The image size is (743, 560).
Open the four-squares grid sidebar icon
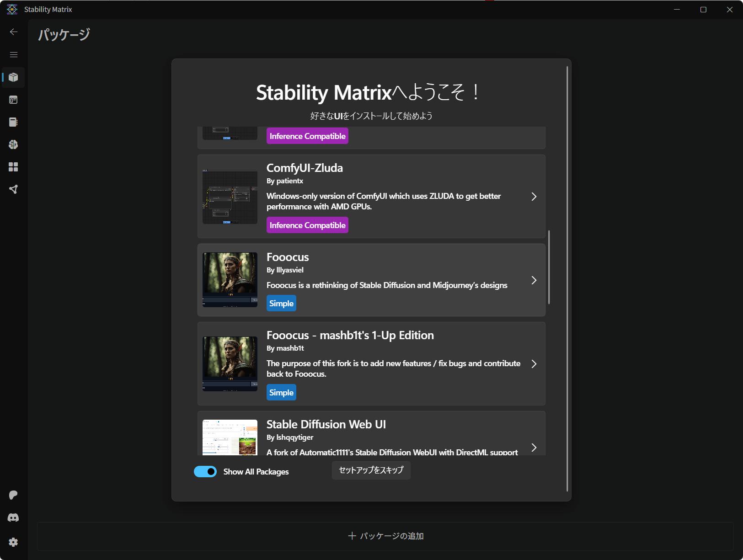[13, 167]
